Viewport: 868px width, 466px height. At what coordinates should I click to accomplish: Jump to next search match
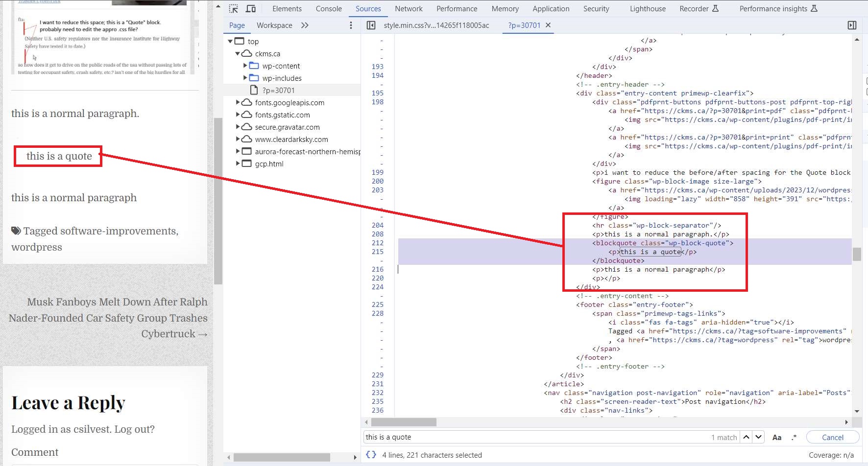pyautogui.click(x=759, y=437)
